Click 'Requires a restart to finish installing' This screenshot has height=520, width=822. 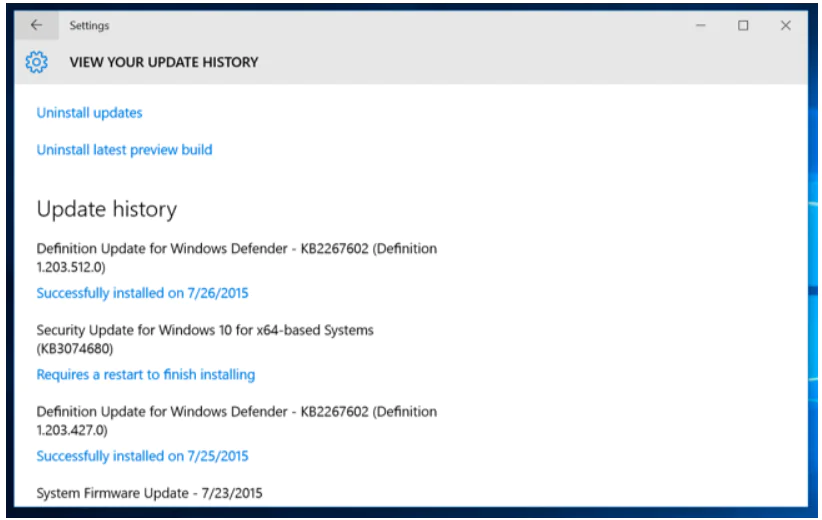click(x=145, y=374)
